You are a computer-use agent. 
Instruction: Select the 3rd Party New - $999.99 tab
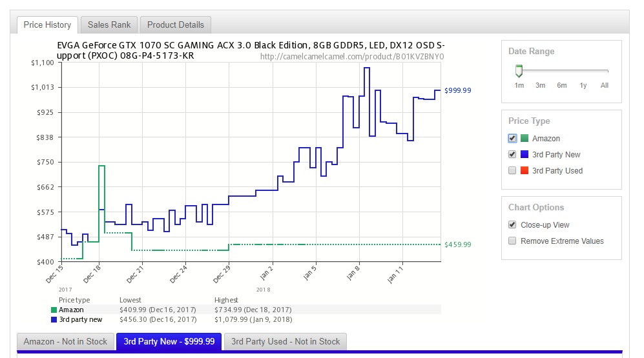(169, 342)
